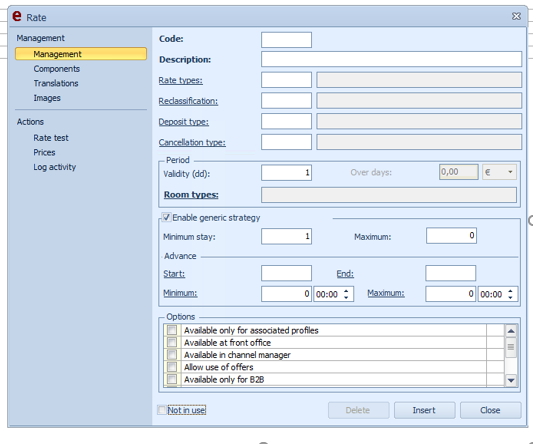Viewport: 533px width, 444px height.
Task: Toggle the Enable generic strategy checkbox
Action: [x=166, y=217]
